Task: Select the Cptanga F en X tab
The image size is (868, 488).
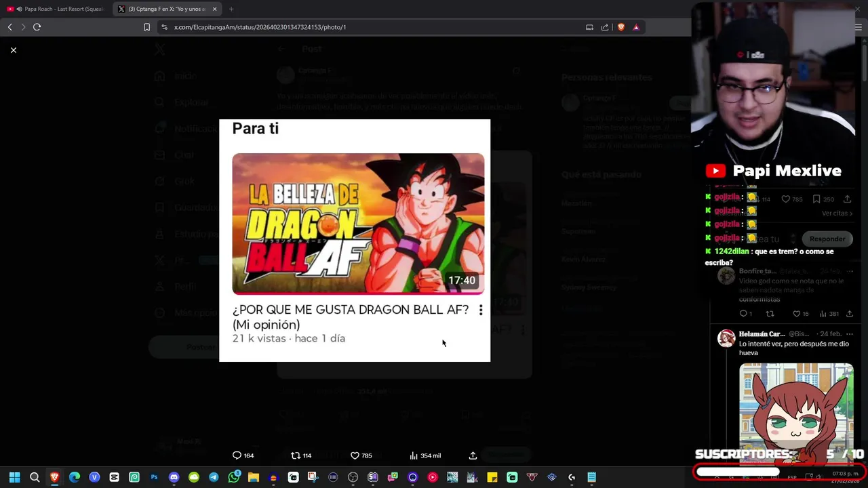Action: click(x=167, y=9)
